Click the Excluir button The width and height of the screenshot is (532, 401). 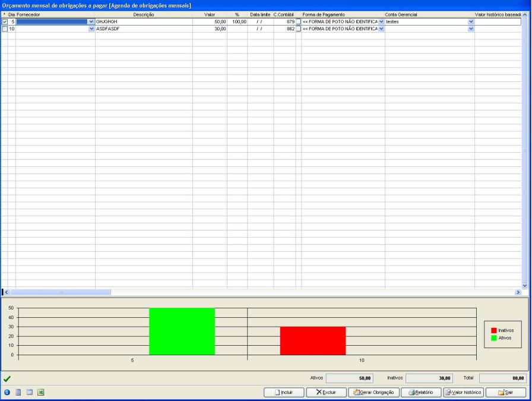click(327, 392)
